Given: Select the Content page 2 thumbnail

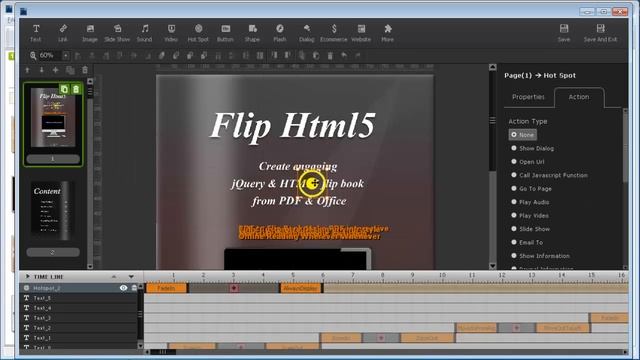Looking at the screenshot, I should [x=52, y=211].
